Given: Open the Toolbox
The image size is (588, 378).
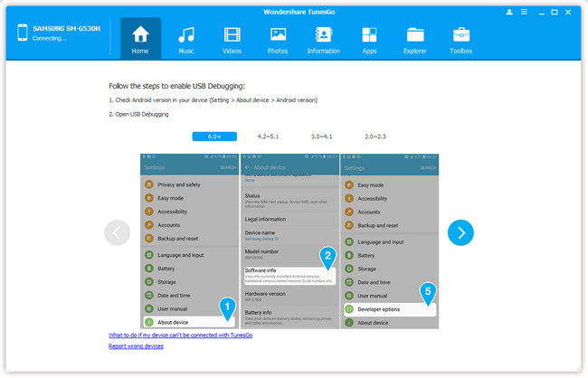Looking at the screenshot, I should (460, 39).
